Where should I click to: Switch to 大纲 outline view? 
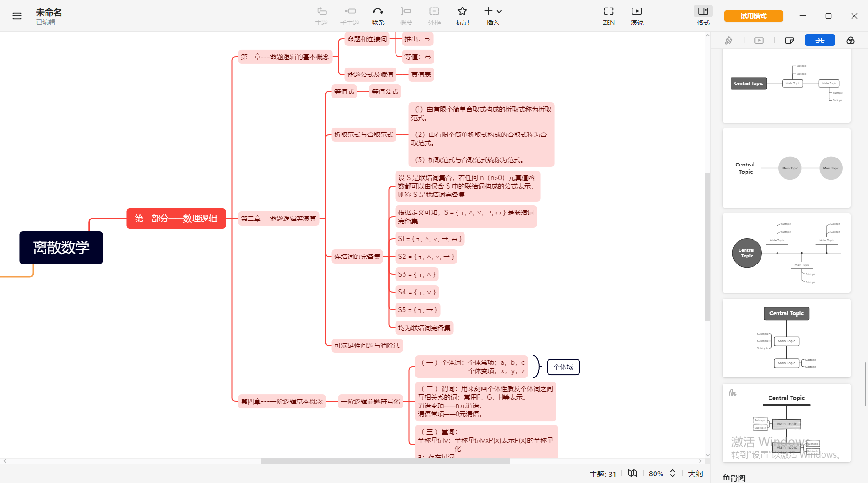coord(695,474)
